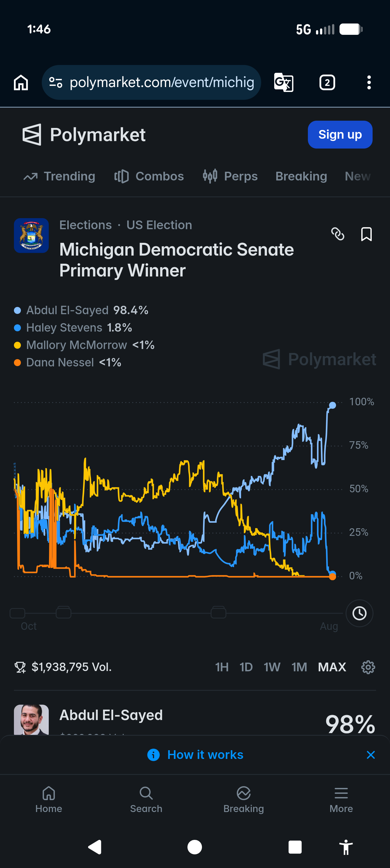390x868 pixels.
Task: Open the browser tab switcher
Action: [x=327, y=83]
